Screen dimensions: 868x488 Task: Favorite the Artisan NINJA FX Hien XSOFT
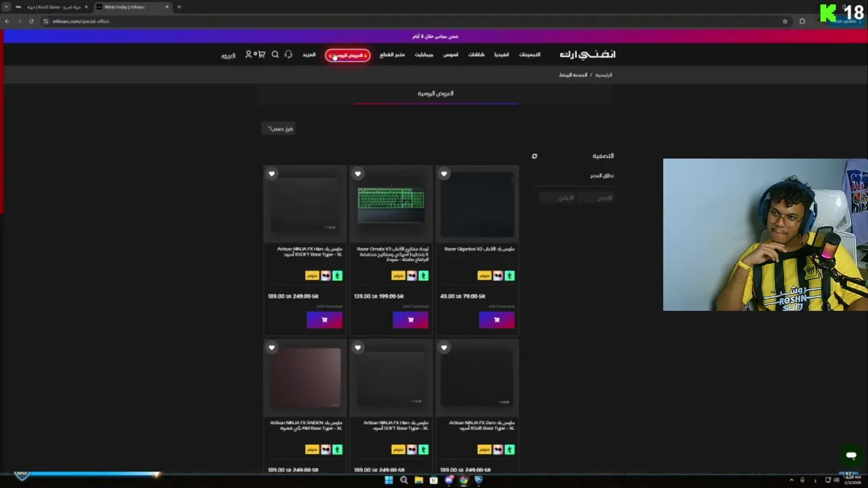[272, 174]
